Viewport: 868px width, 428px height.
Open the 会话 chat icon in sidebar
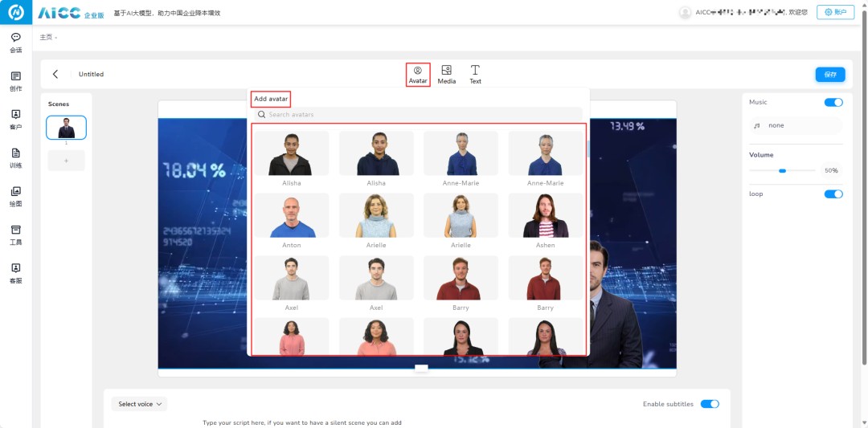pos(16,38)
